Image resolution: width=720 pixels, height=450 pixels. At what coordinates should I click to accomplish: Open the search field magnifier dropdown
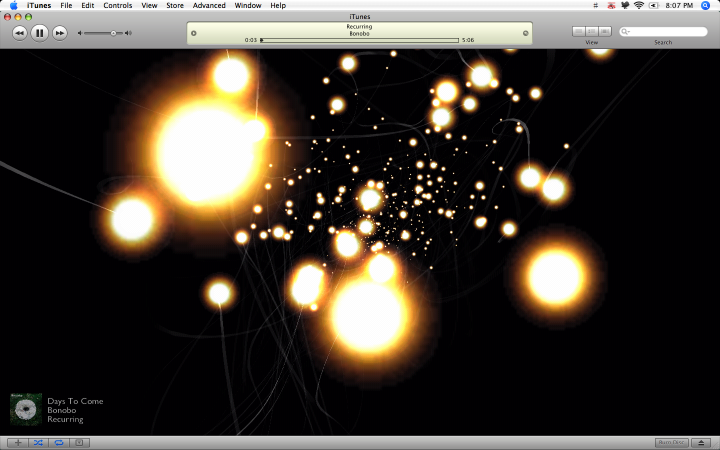[x=625, y=32]
